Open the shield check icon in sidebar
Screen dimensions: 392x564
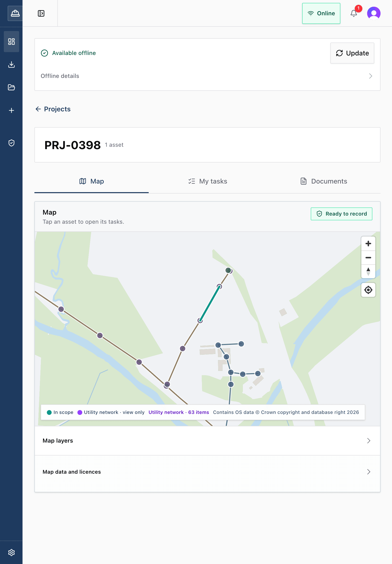pyautogui.click(x=11, y=143)
